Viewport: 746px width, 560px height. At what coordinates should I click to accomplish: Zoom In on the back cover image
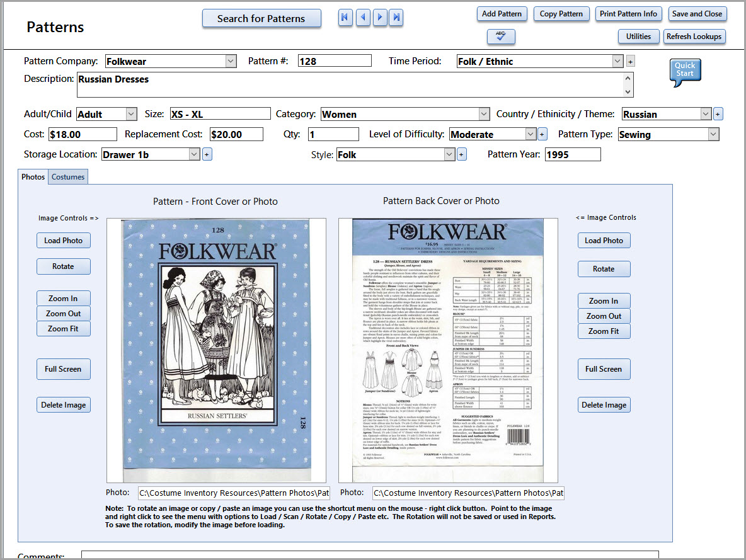604,300
